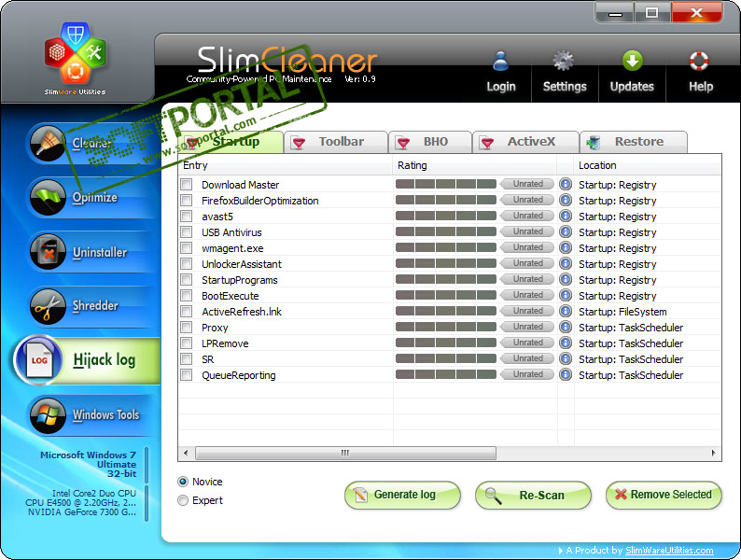741x560 pixels.
Task: Click the 'Startup: FileSystem' location cell
Action: (x=622, y=312)
